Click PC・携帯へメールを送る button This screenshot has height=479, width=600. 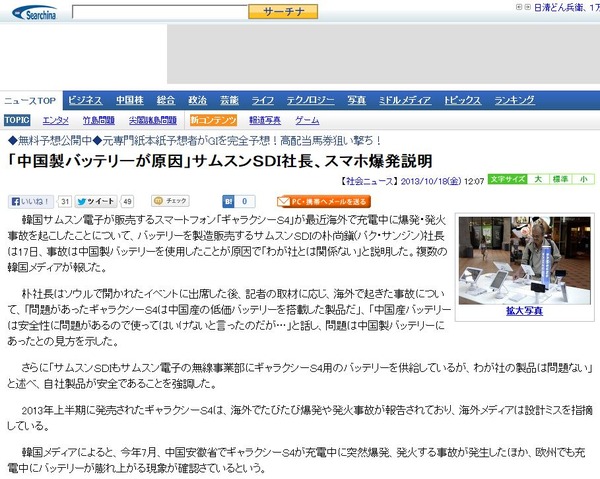point(324,202)
